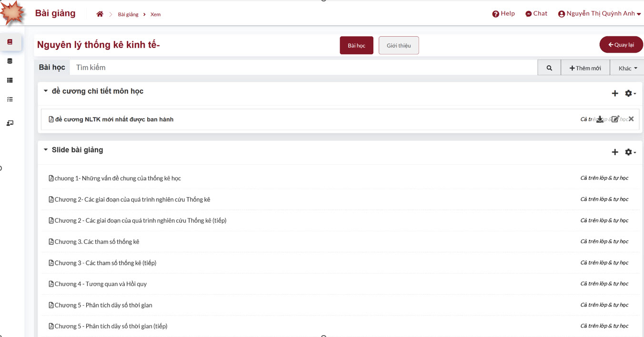The image size is (644, 337).
Task: Click the Quay lại button
Action: 621,45
